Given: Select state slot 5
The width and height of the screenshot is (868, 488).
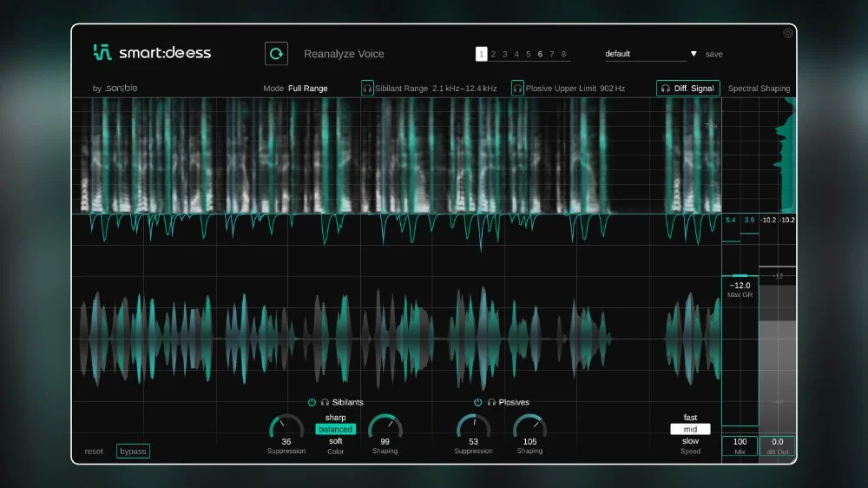Looking at the screenshot, I should (528, 55).
